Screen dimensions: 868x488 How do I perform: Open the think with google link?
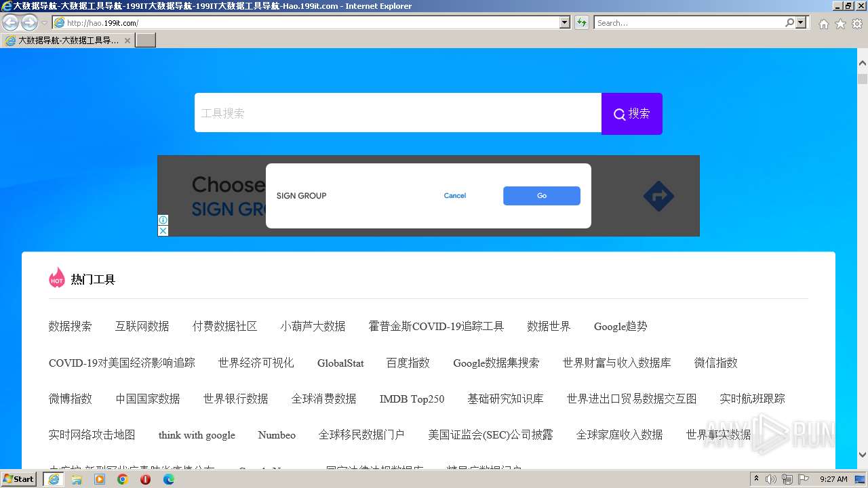(197, 434)
